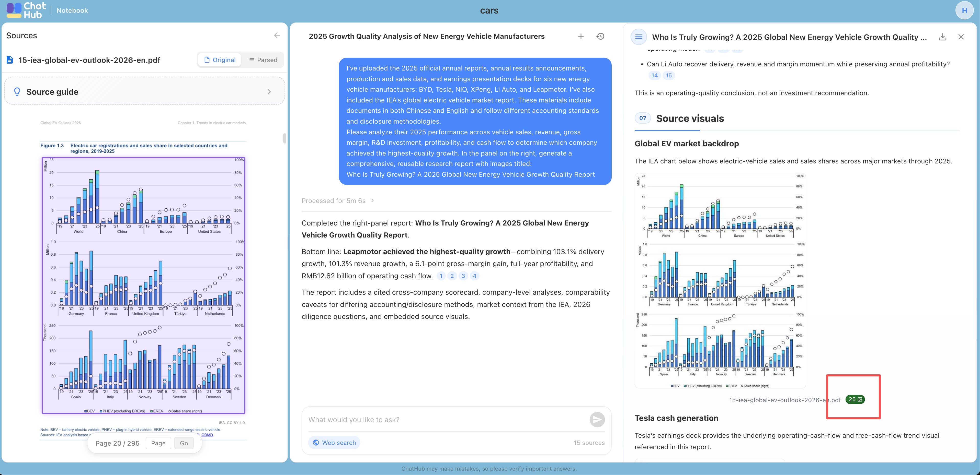Download the report with download icon
The width and height of the screenshot is (980, 475).
942,37
